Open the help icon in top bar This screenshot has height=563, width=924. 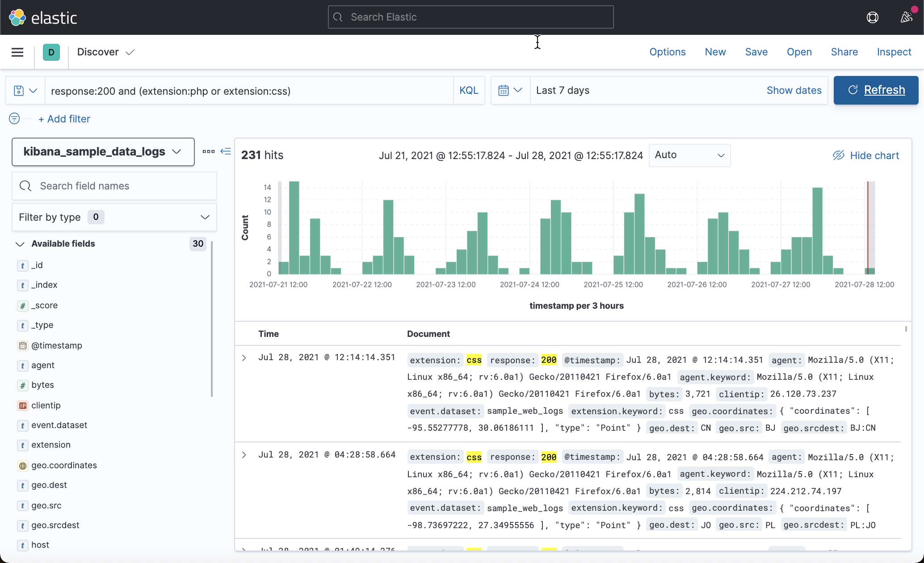[x=872, y=17]
